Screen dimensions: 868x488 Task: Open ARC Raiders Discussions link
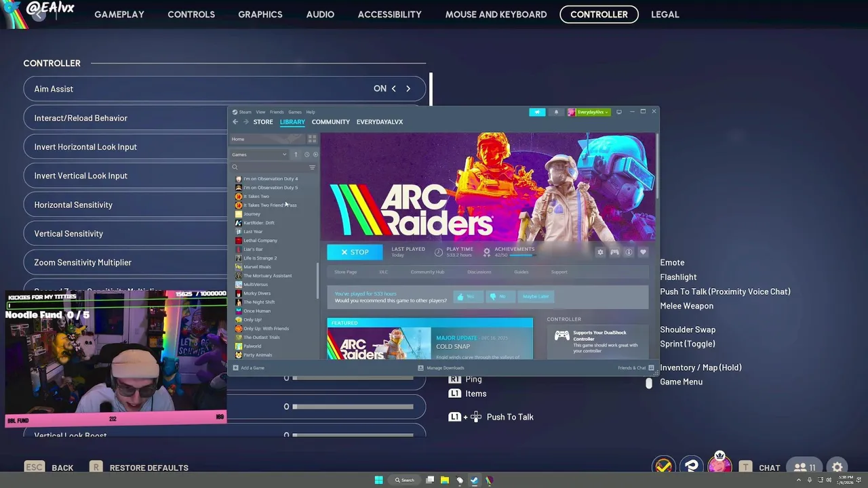click(479, 272)
